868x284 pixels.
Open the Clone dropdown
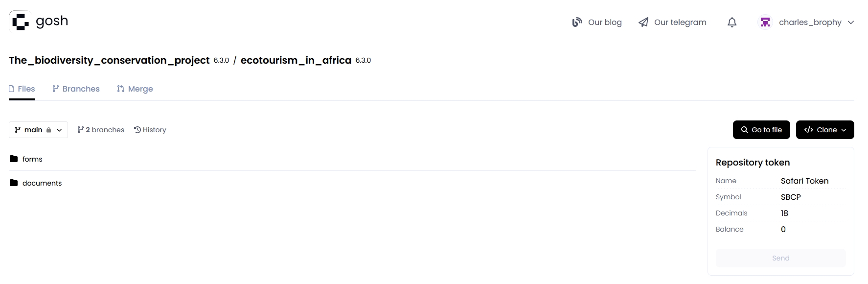pos(825,130)
